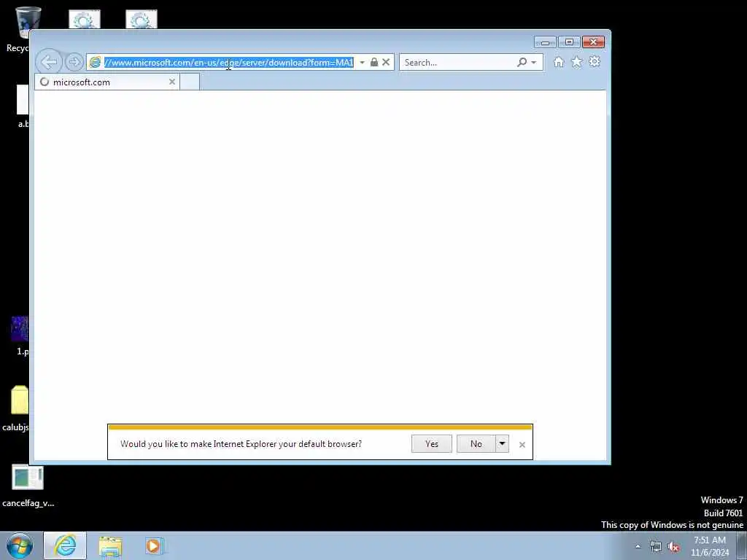The width and height of the screenshot is (747, 560).
Task: Go back with the Back arrow button
Action: tap(49, 62)
